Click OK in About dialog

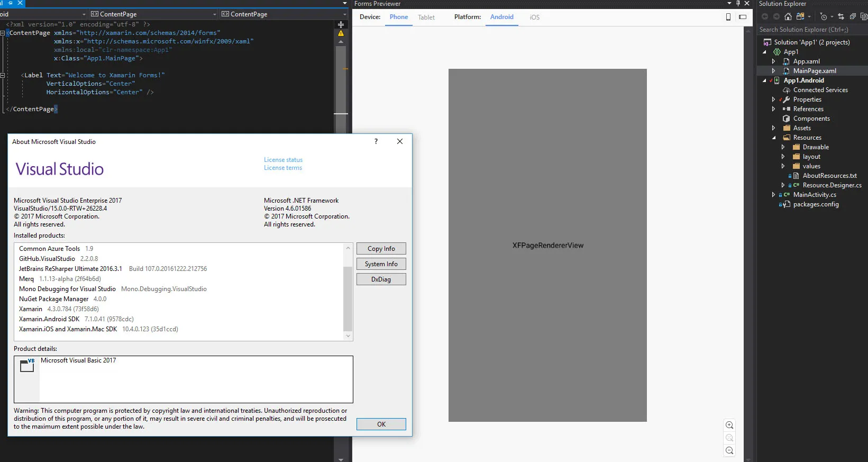point(381,424)
